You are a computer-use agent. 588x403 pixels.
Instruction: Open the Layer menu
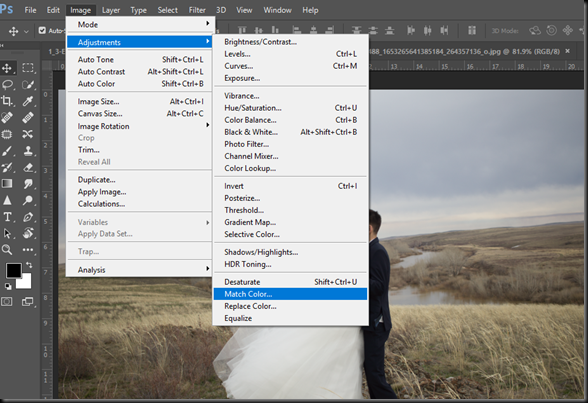click(111, 10)
